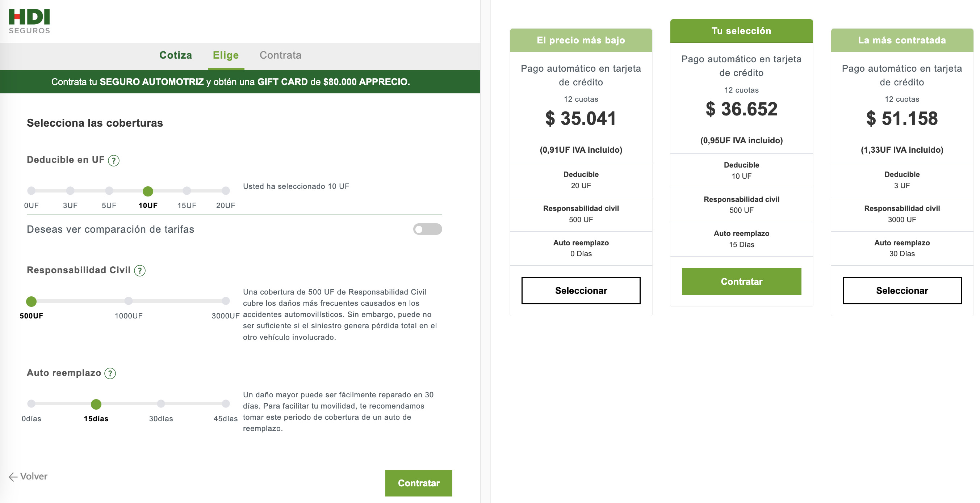Contratar the Tu selección plan
This screenshot has height=503, width=980.
741,281
